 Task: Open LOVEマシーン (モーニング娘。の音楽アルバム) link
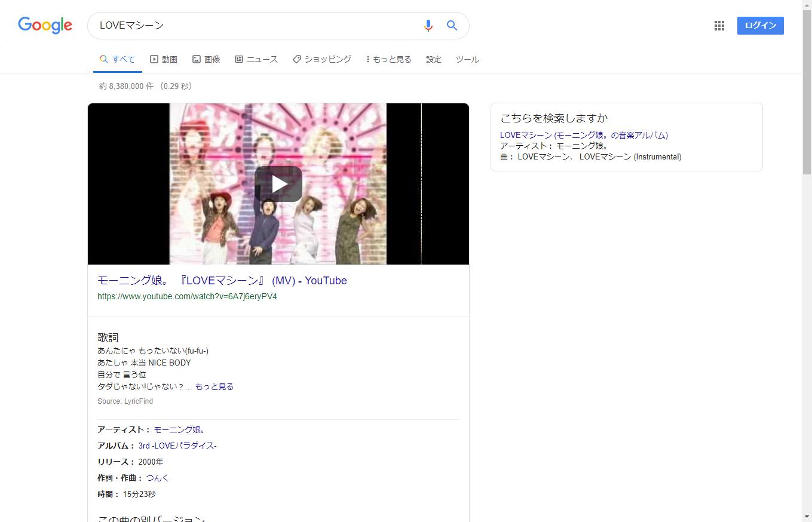(x=584, y=135)
